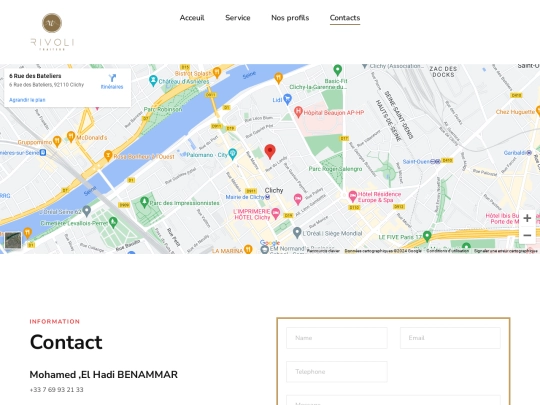The width and height of the screenshot is (540, 405).
Task: Click the Hôtel Résidence Europe & Spa marker
Action: pos(353,197)
